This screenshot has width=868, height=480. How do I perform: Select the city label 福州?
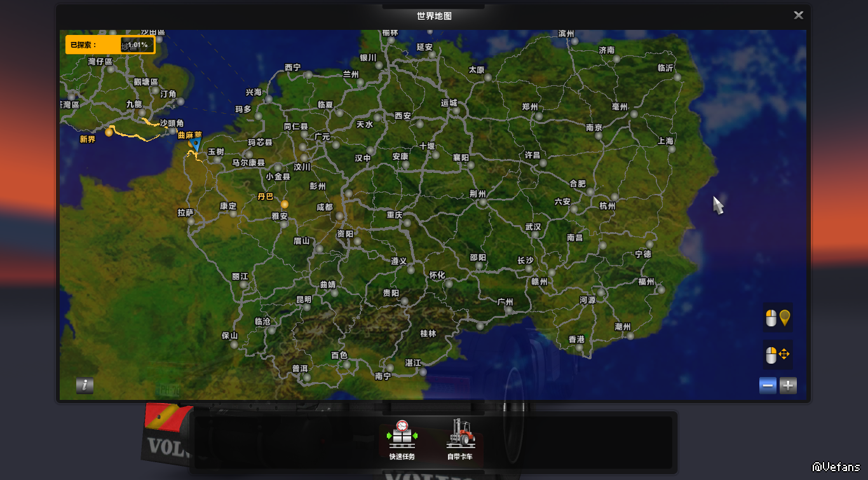coord(646,282)
